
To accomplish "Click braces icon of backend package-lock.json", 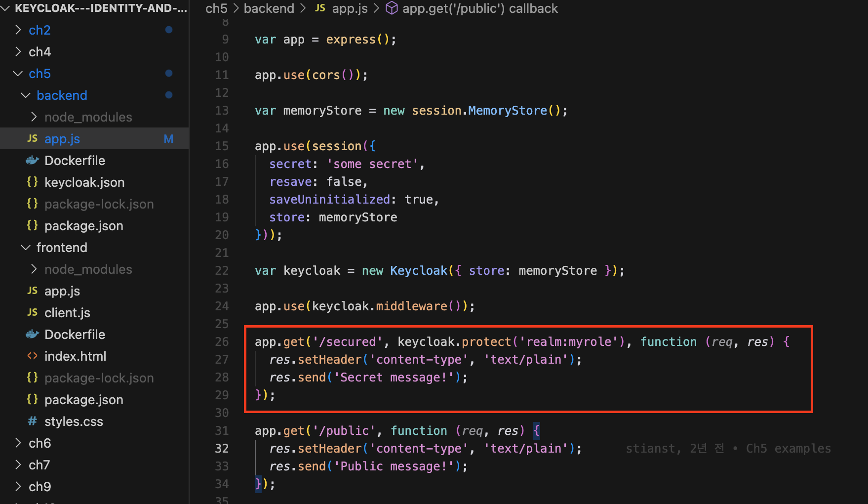I will (33, 204).
